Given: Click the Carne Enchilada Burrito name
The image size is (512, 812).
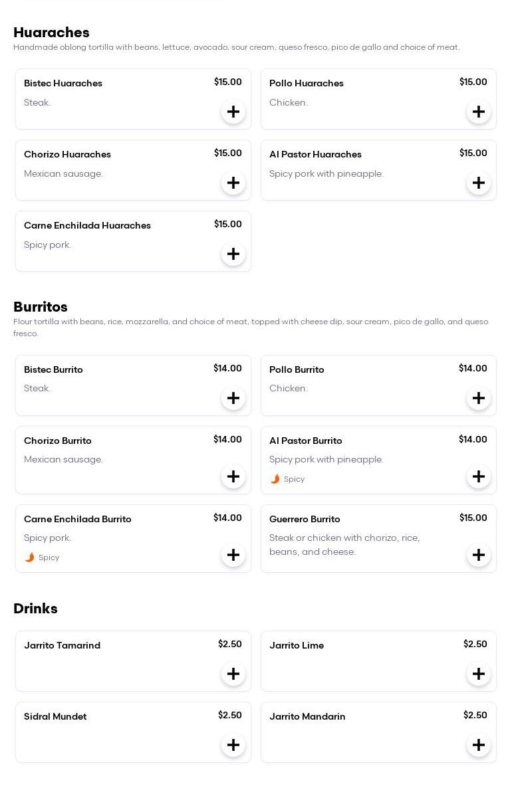Looking at the screenshot, I should [78, 519].
